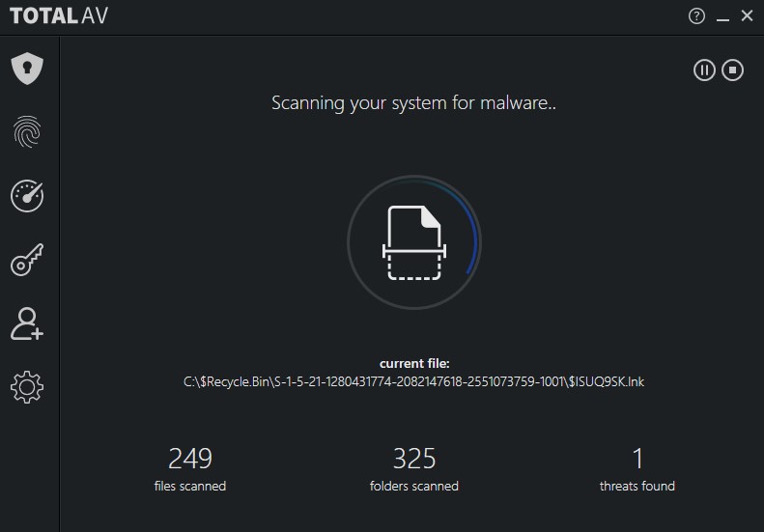This screenshot has width=764, height=532.
Task: Stop the malware scan
Action: click(732, 70)
